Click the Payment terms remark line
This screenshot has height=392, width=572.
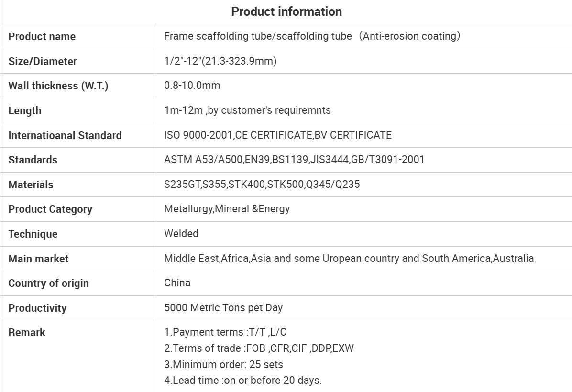(x=225, y=332)
